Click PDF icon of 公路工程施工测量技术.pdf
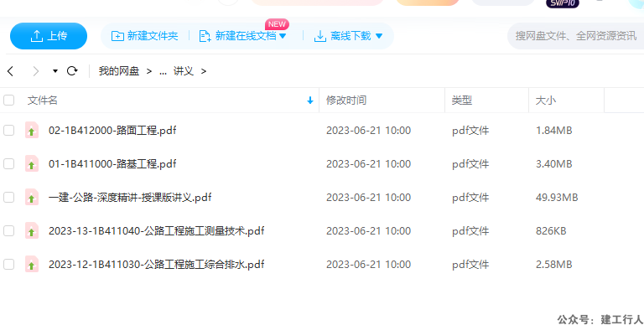Image resolution: width=644 pixels, height=325 pixels. click(32, 230)
